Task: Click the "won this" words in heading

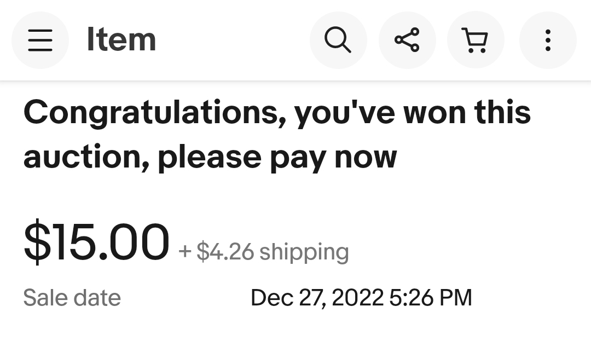Action: coord(467,112)
